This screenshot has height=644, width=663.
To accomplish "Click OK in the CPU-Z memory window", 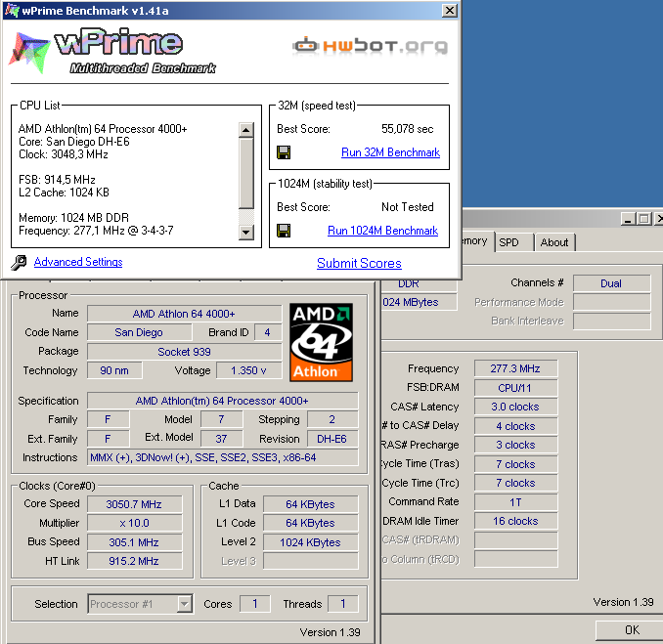I will pyautogui.click(x=632, y=630).
